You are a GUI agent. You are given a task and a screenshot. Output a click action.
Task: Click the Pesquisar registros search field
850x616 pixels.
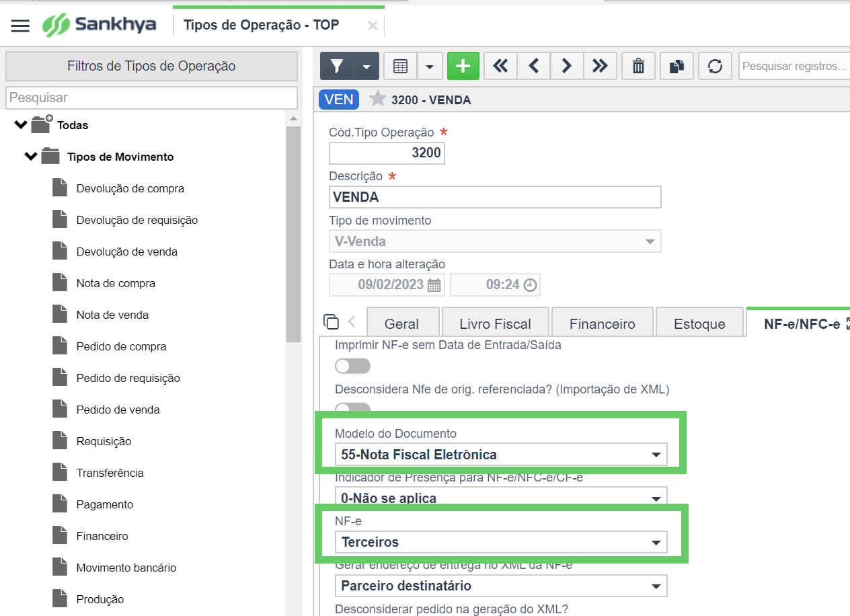point(794,66)
